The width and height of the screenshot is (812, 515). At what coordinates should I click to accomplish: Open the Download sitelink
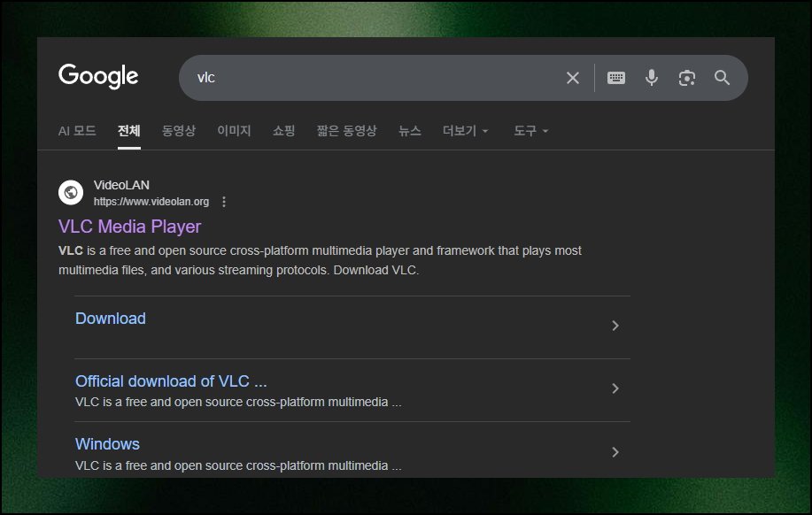[111, 319]
